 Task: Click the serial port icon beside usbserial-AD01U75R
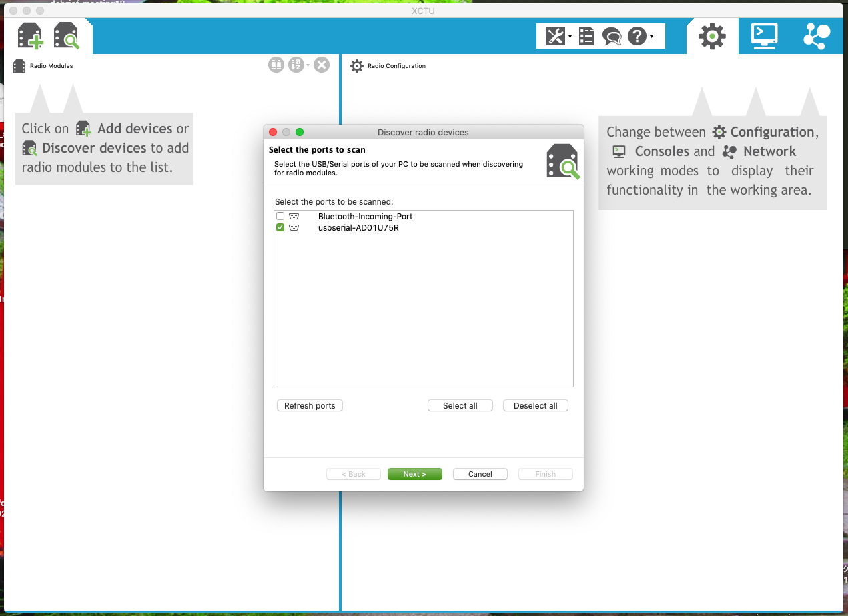(x=294, y=227)
